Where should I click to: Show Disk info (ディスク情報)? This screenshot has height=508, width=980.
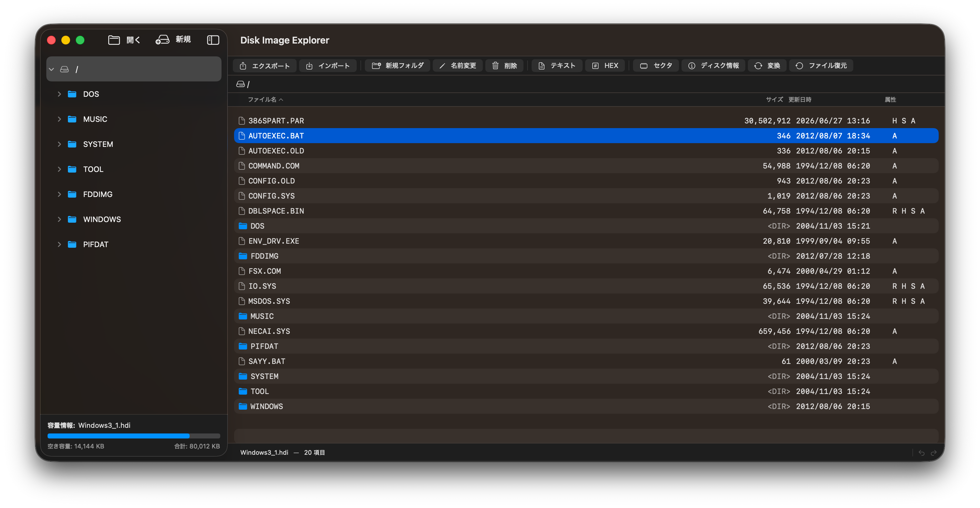tap(713, 65)
